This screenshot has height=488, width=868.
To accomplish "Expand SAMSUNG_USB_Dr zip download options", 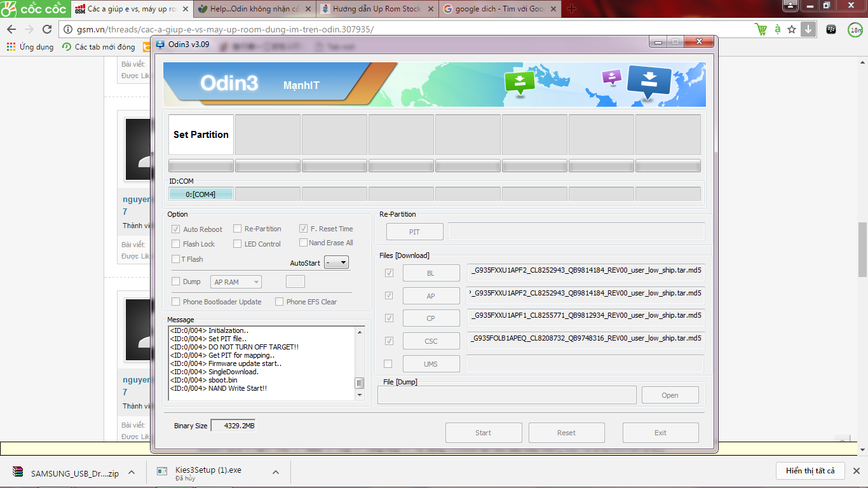I will [x=132, y=473].
